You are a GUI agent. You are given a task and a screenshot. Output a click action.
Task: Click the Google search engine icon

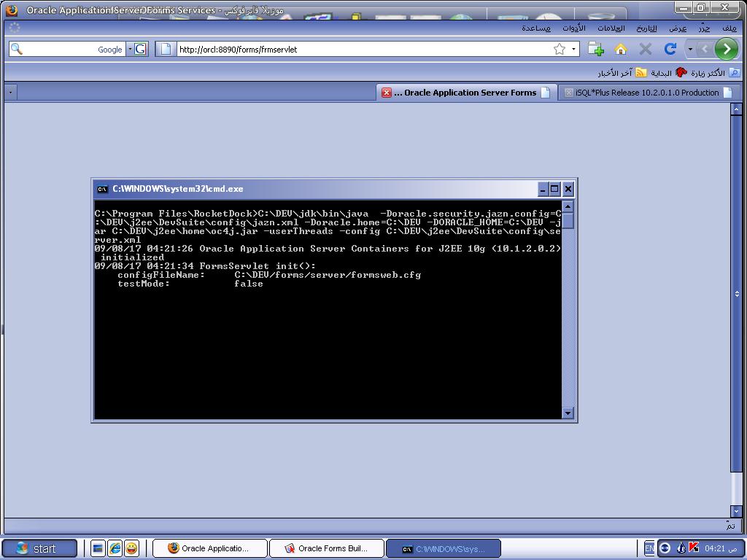140,49
